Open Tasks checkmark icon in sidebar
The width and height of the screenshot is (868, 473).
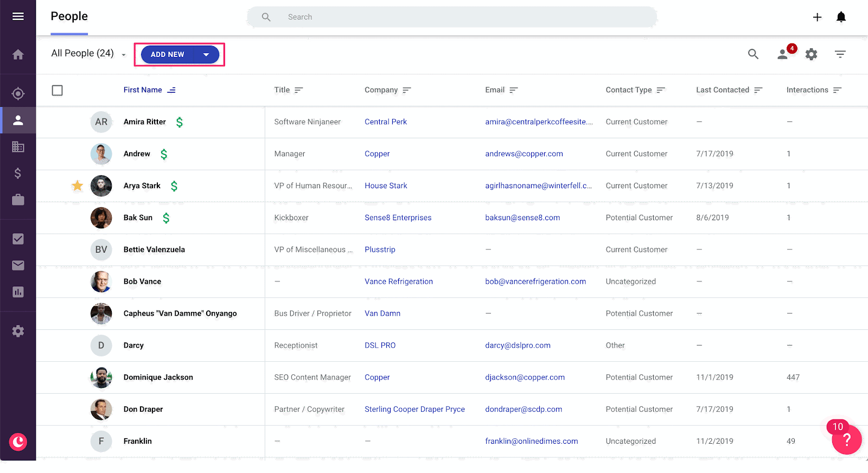pyautogui.click(x=18, y=239)
